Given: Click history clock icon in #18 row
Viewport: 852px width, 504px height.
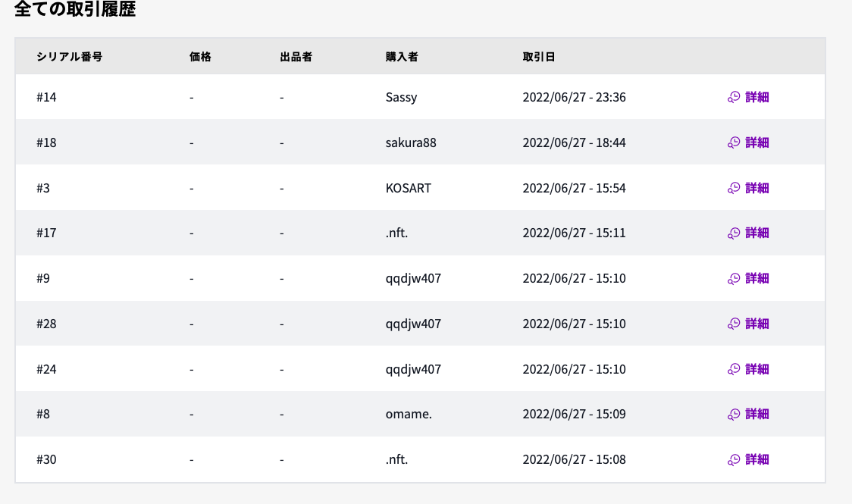Looking at the screenshot, I should tap(734, 142).
